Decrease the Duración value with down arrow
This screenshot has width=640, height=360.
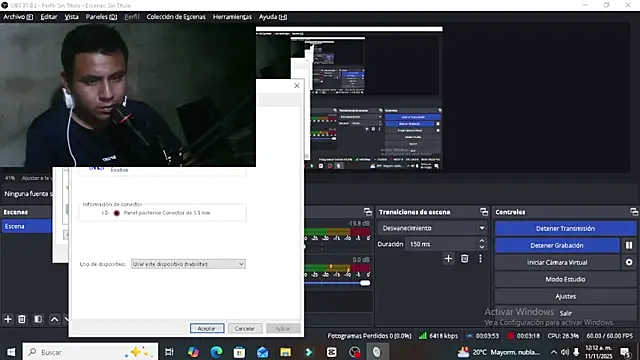482,247
